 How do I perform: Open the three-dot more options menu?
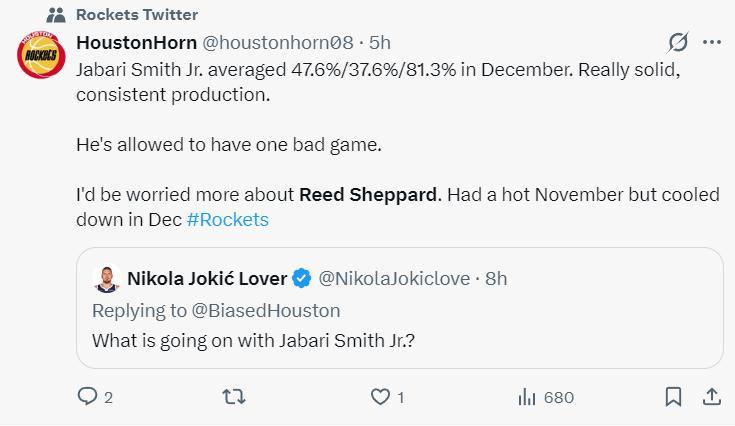tap(712, 42)
